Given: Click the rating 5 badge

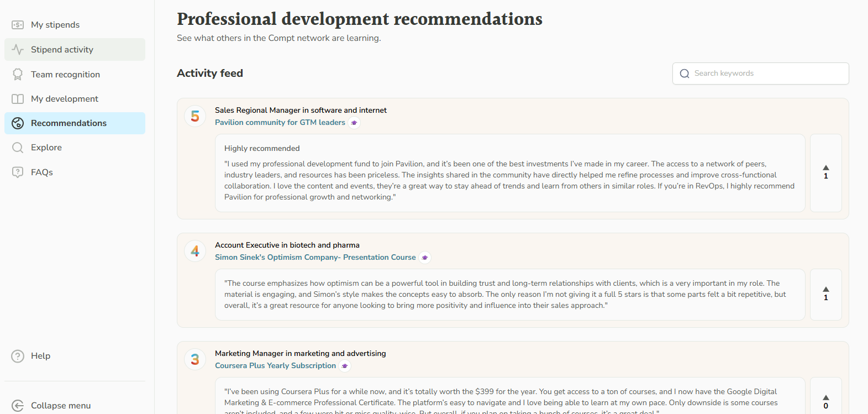Looking at the screenshot, I should pos(195,117).
